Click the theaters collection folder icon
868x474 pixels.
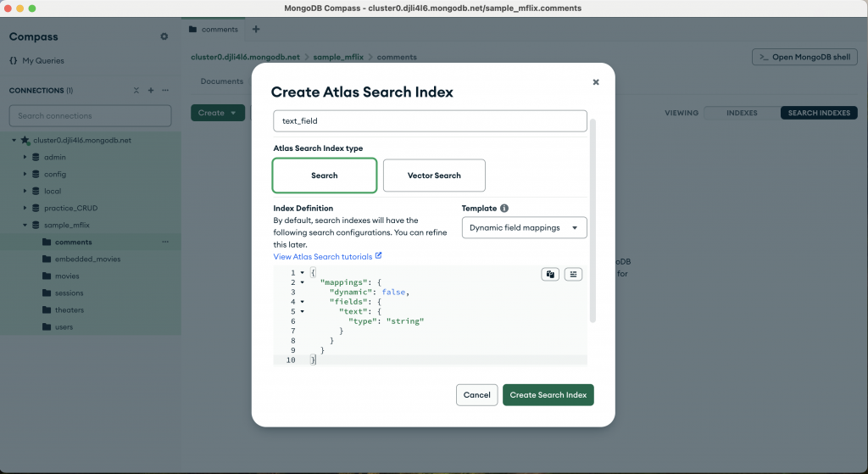47,310
